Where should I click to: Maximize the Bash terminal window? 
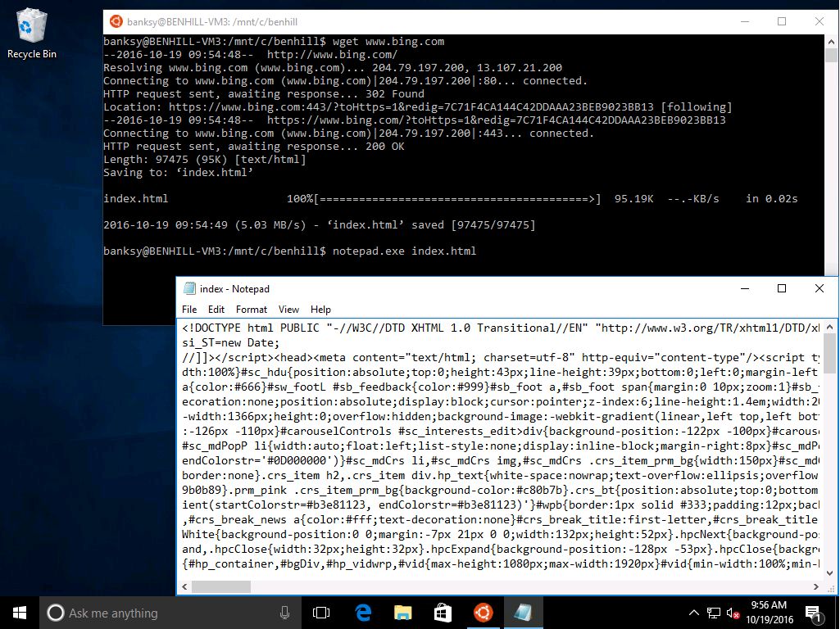pyautogui.click(x=782, y=21)
